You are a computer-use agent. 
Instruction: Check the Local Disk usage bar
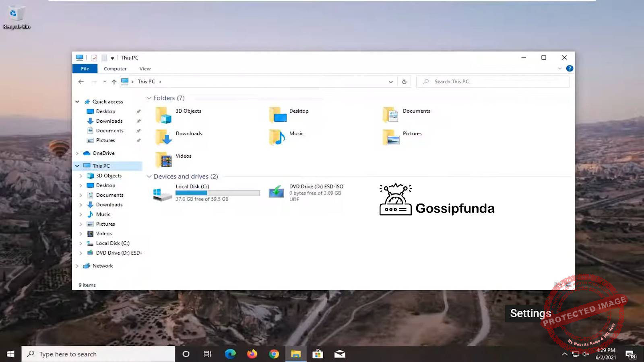(217, 193)
